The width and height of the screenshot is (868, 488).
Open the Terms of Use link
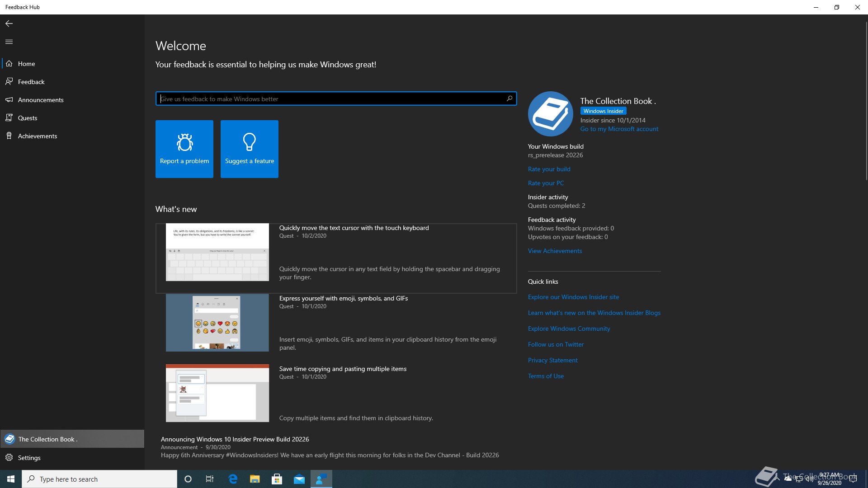click(x=546, y=376)
